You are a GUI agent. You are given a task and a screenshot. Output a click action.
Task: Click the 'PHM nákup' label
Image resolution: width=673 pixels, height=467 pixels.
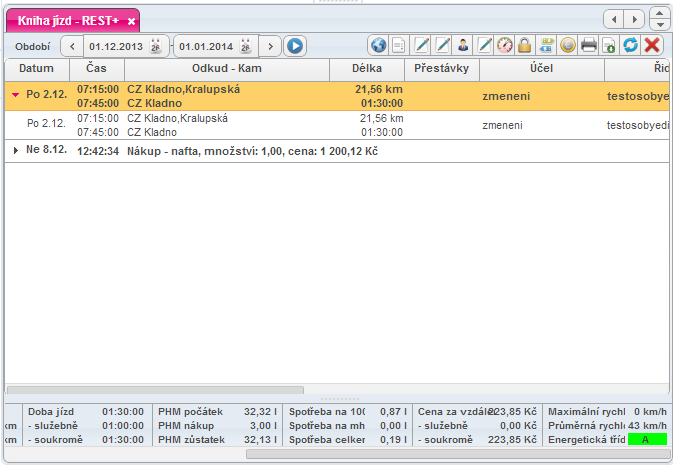tap(186, 426)
